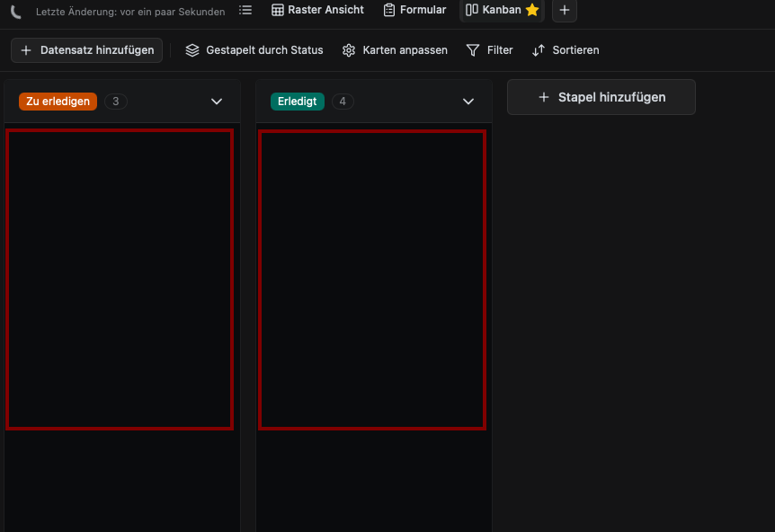Click the view list icon before Raster Ansicht
This screenshot has height=532, width=775.
pos(245,10)
